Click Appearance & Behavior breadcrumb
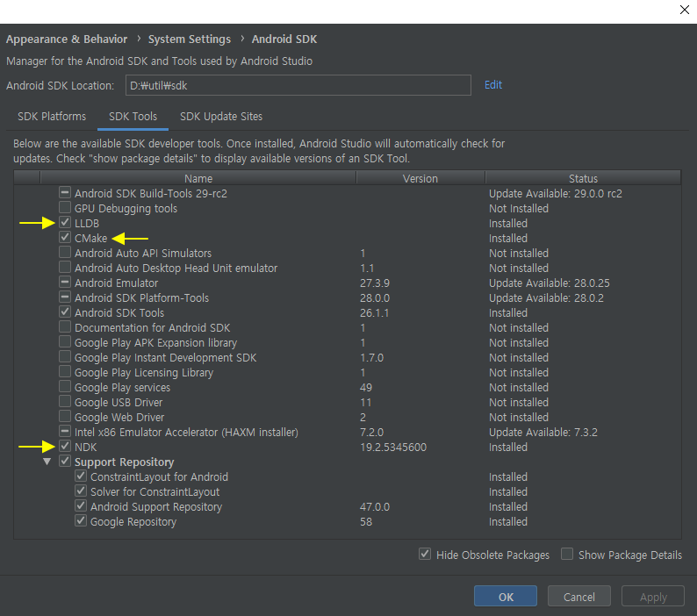 click(67, 39)
